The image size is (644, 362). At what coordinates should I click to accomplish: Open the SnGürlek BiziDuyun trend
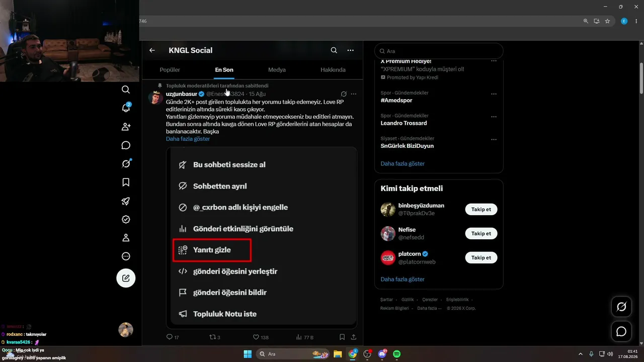coord(407,146)
